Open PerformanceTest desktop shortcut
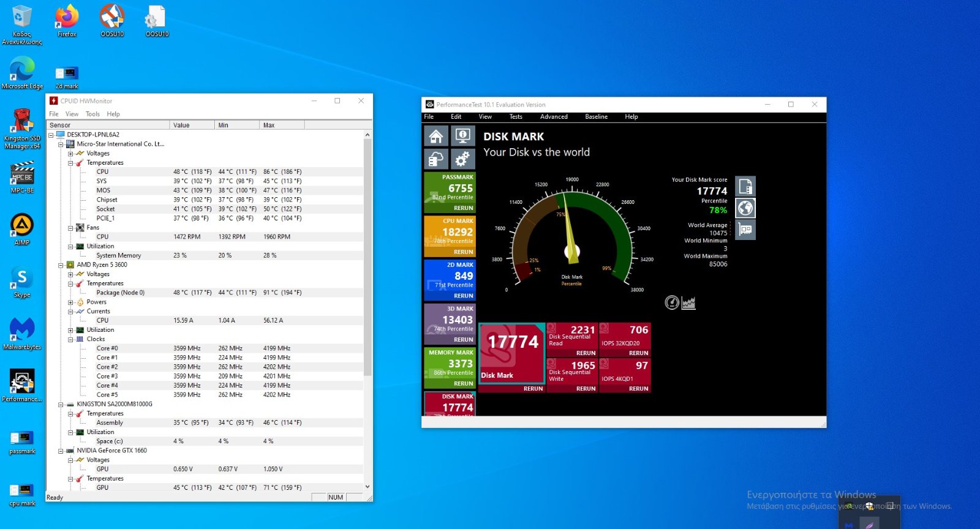 22,386
